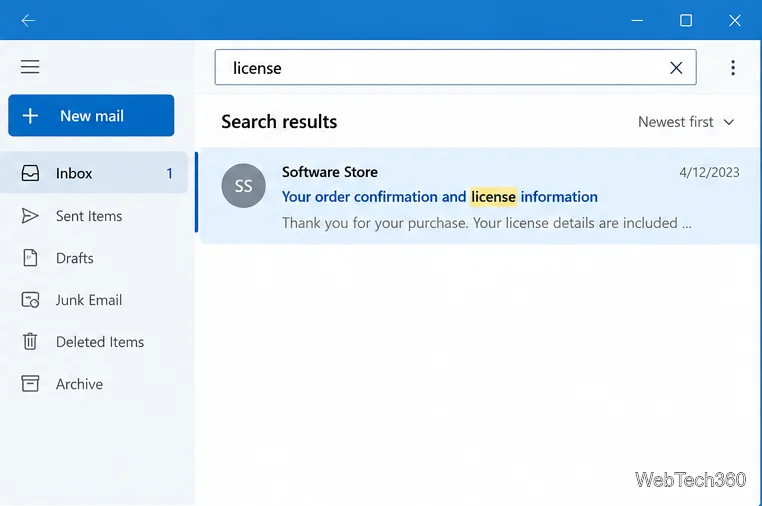This screenshot has width=762, height=506.
Task: Click the Deleted Items trash icon
Action: (x=30, y=342)
